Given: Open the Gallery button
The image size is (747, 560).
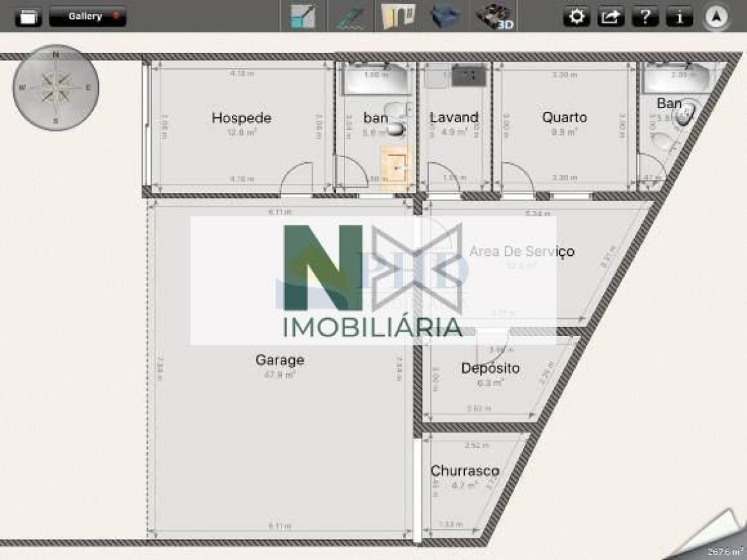Looking at the screenshot, I should 88,17.
